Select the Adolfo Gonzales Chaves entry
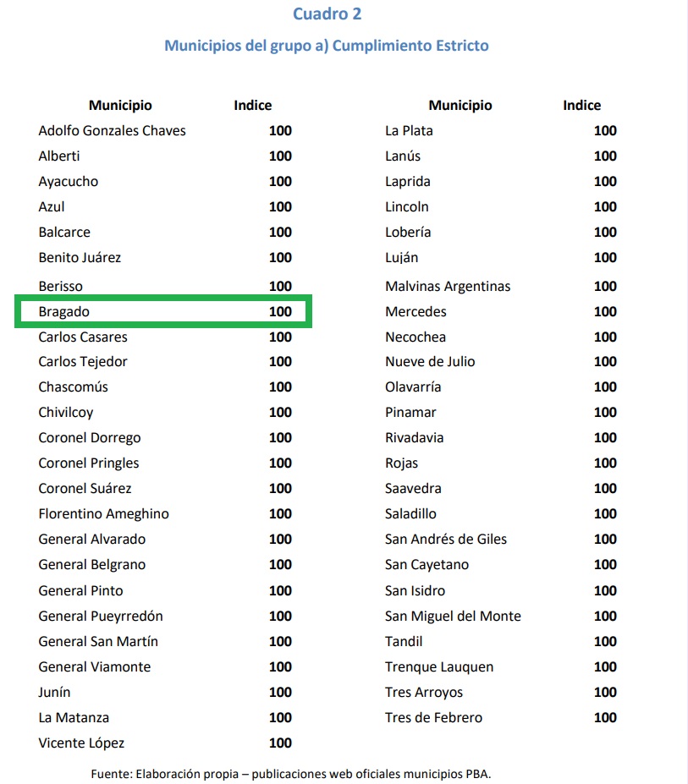Screen dimensions: 688x784 [x=112, y=130]
